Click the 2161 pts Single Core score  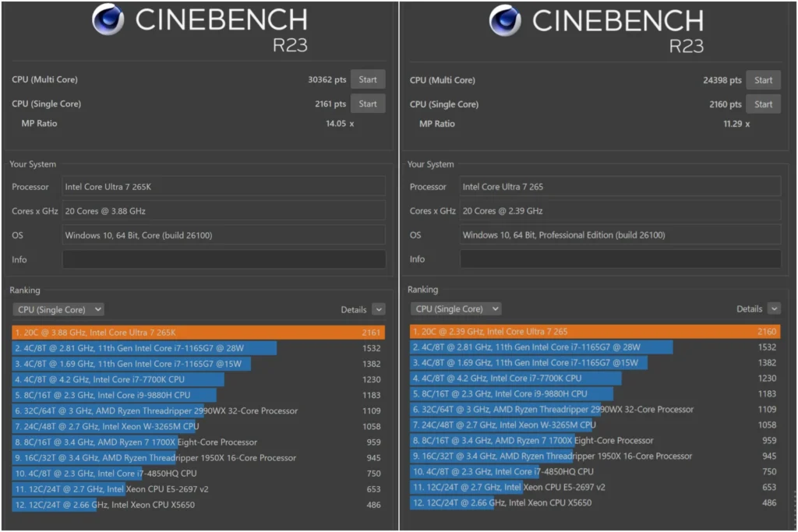point(330,104)
